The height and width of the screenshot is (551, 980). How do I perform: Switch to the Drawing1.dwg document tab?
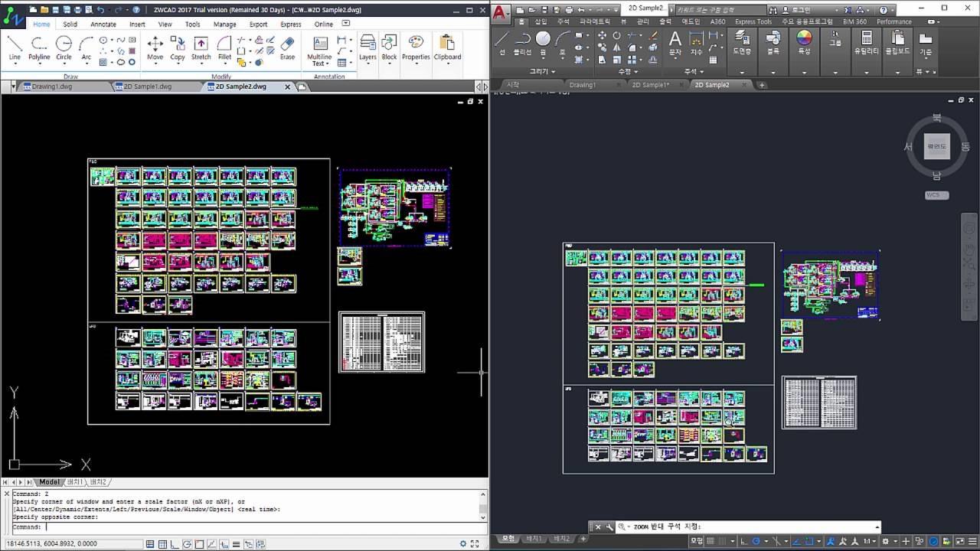51,87
